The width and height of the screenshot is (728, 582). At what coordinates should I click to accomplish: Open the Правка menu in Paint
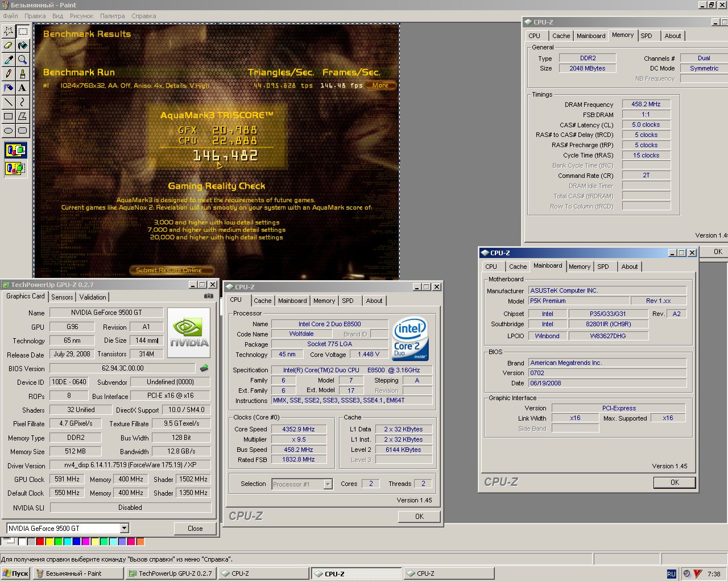tap(35, 16)
